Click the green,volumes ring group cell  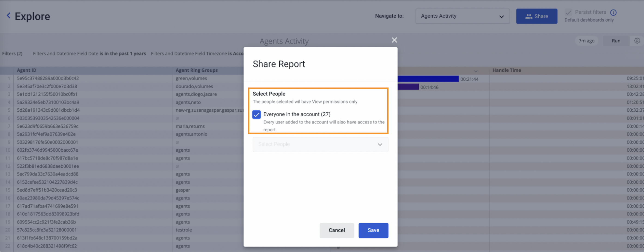coord(191,78)
